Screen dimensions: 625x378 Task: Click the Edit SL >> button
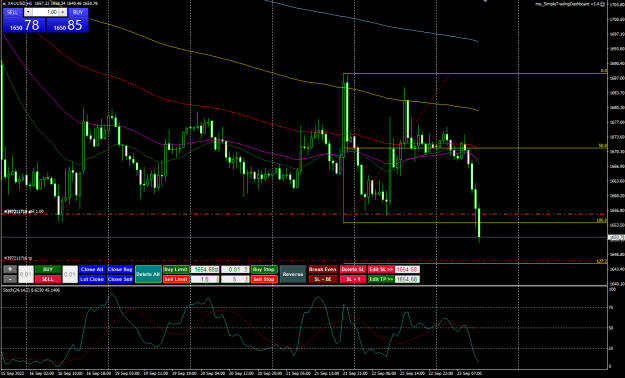(x=381, y=270)
